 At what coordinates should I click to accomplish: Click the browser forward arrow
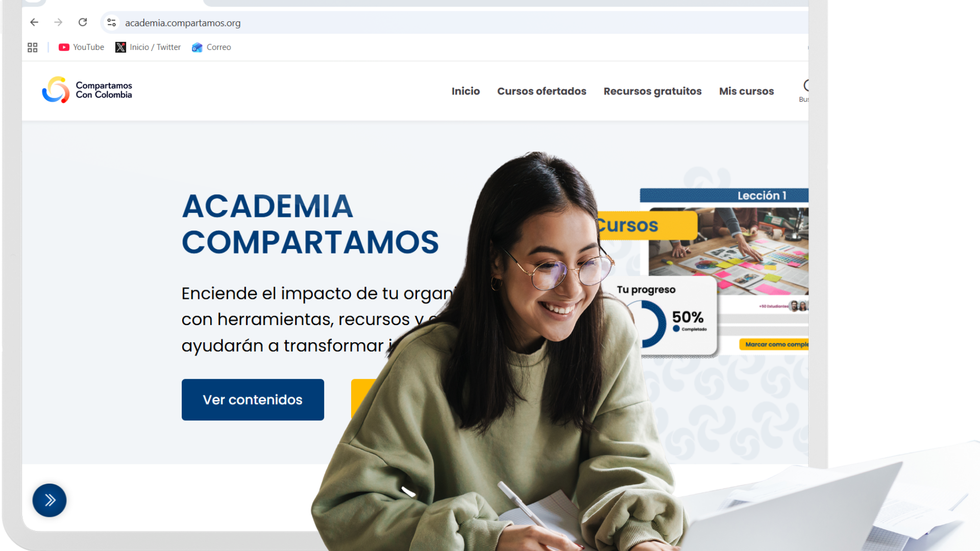(58, 22)
